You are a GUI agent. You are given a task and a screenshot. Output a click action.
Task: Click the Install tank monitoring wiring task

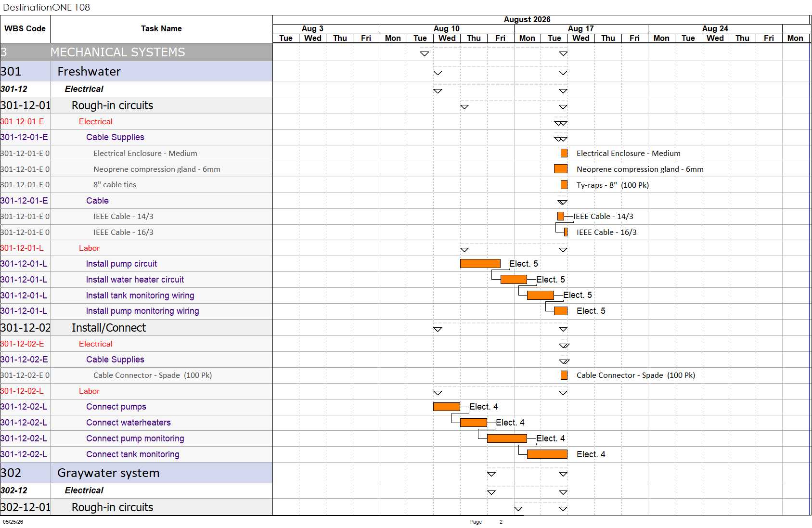point(140,296)
